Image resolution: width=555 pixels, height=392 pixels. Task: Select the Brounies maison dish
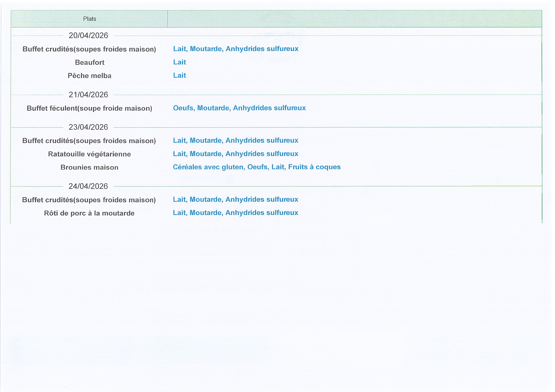[89, 168]
